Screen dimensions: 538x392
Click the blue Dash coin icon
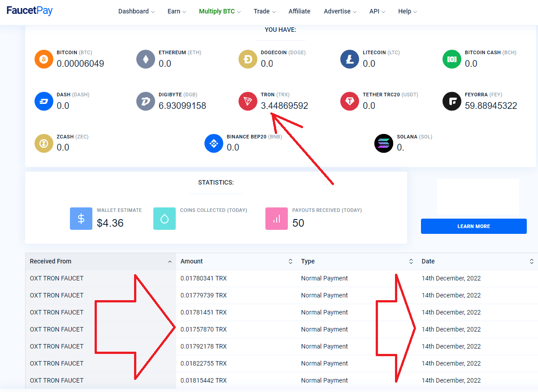pyautogui.click(x=44, y=101)
